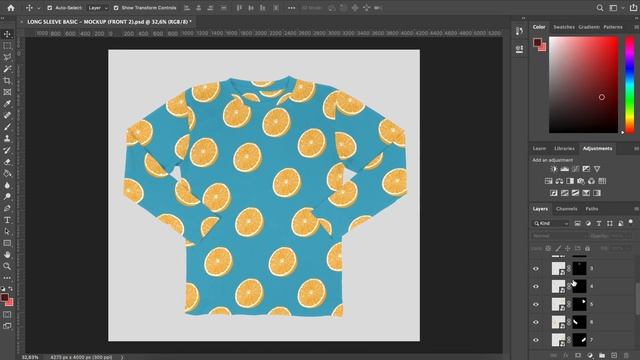Hide layer 5 with eye icon
The height and width of the screenshot is (360, 640).
[536, 304]
